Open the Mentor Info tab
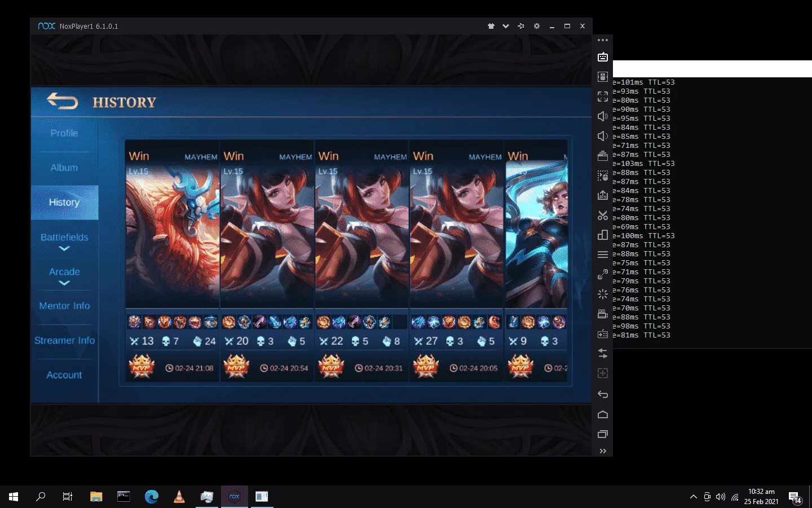 pos(64,306)
